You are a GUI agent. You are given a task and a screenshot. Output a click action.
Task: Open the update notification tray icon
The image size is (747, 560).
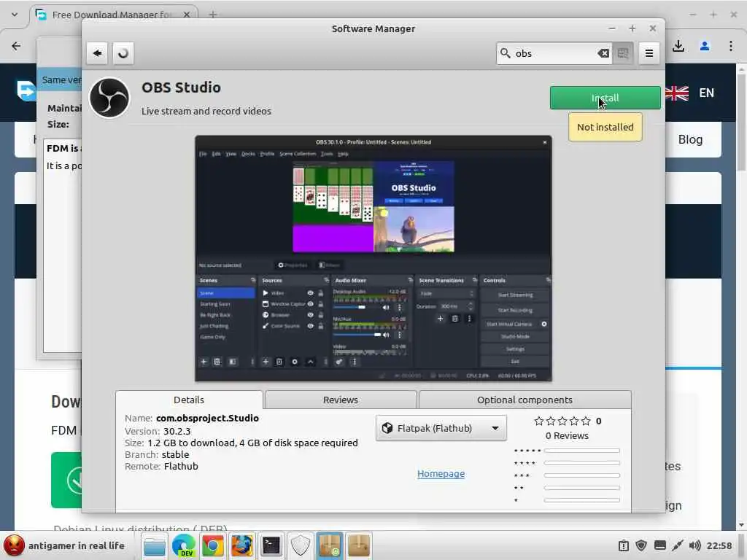(x=624, y=545)
